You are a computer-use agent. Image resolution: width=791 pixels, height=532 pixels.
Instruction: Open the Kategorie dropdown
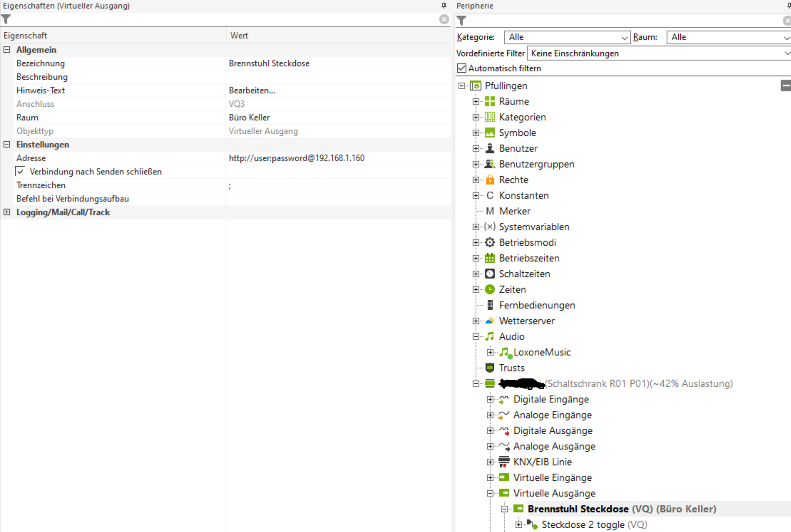[x=567, y=37]
